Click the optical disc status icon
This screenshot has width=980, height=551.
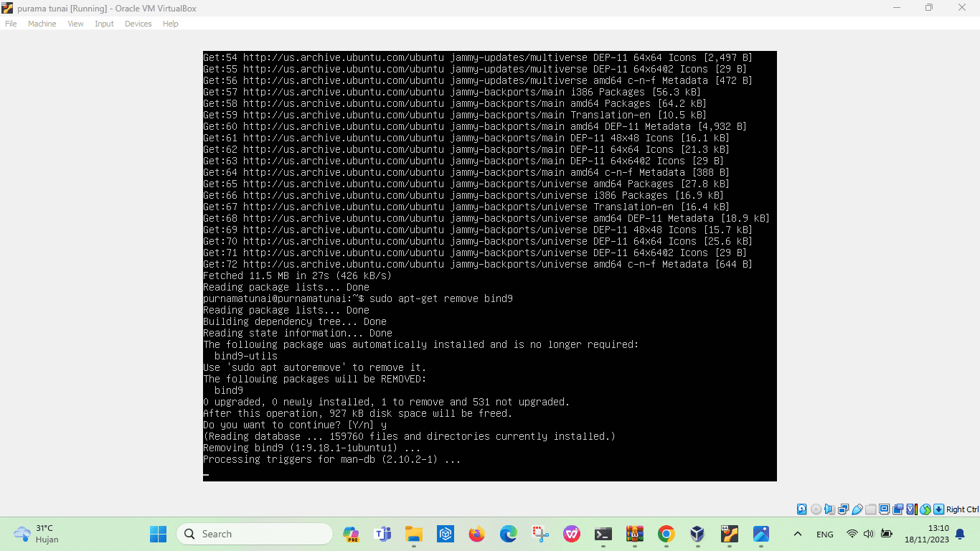[816, 509]
